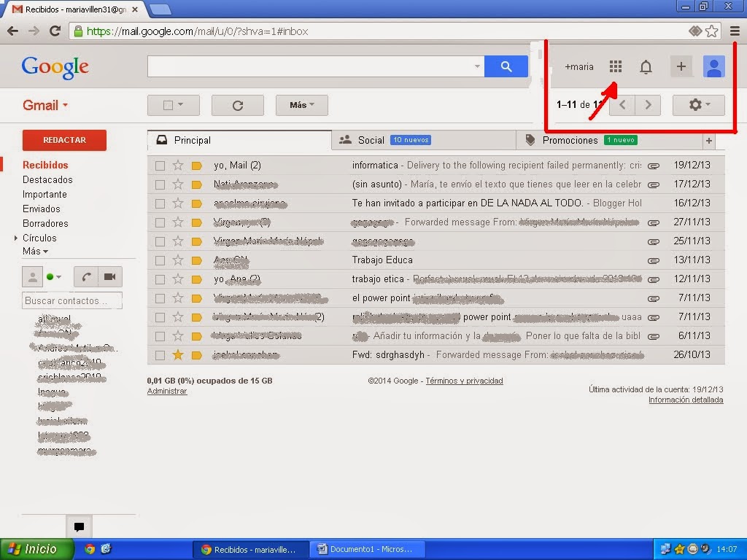Select the Fwd: sdrghasdyh email checkbox

pyautogui.click(x=160, y=355)
